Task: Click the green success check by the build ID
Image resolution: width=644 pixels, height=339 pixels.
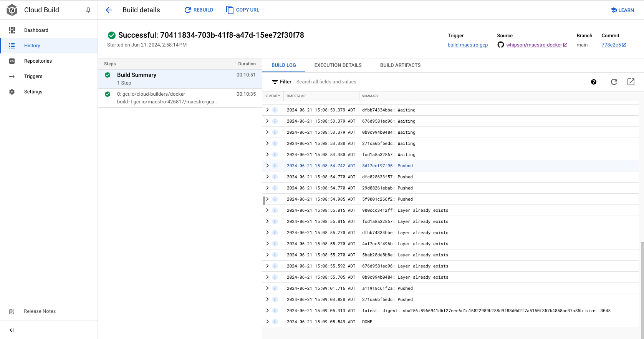Action: pos(112,35)
